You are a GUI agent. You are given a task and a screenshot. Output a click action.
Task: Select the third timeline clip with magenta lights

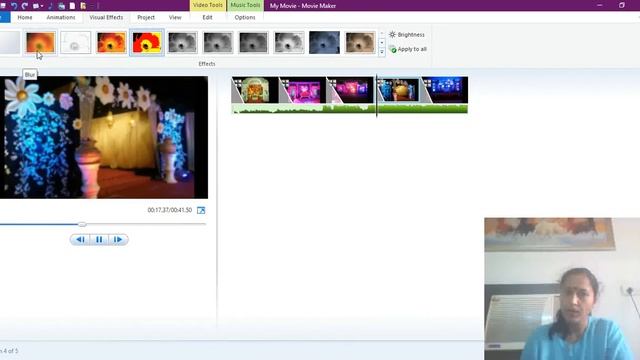350,90
